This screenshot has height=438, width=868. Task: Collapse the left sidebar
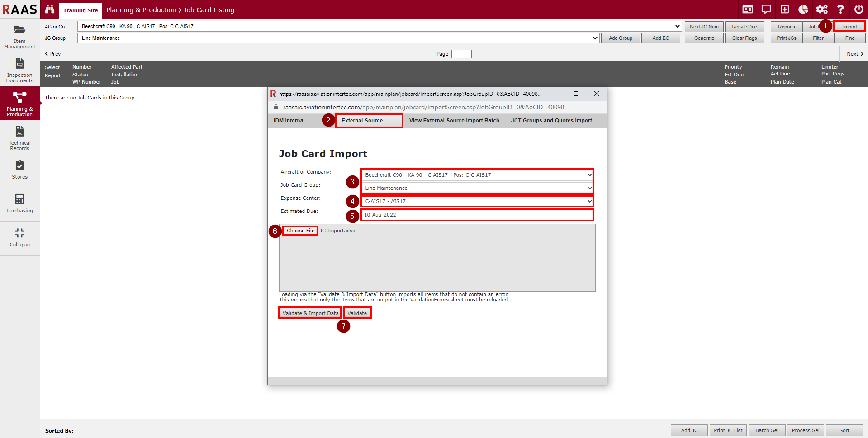tap(19, 238)
